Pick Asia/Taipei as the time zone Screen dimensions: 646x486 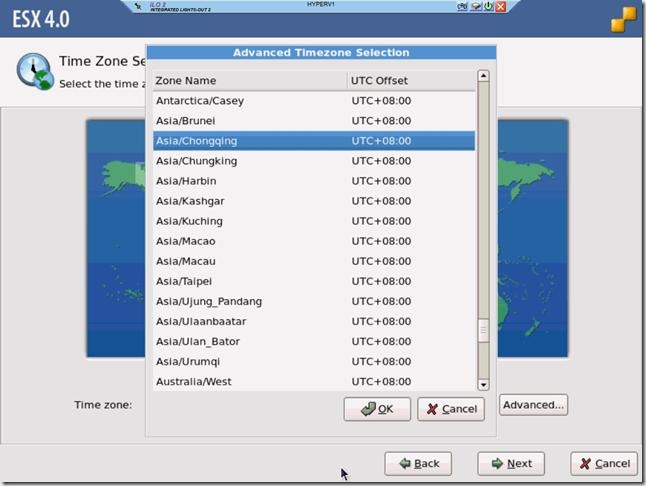(x=314, y=281)
